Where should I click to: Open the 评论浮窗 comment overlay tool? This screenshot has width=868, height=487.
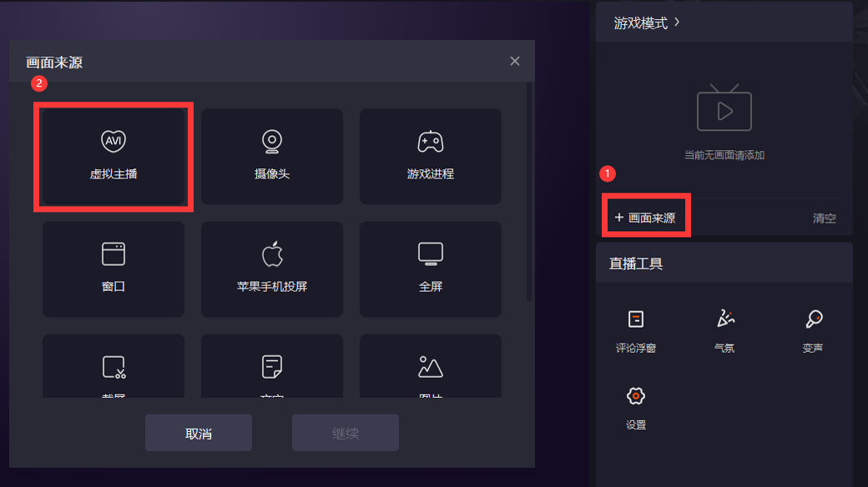(x=635, y=332)
